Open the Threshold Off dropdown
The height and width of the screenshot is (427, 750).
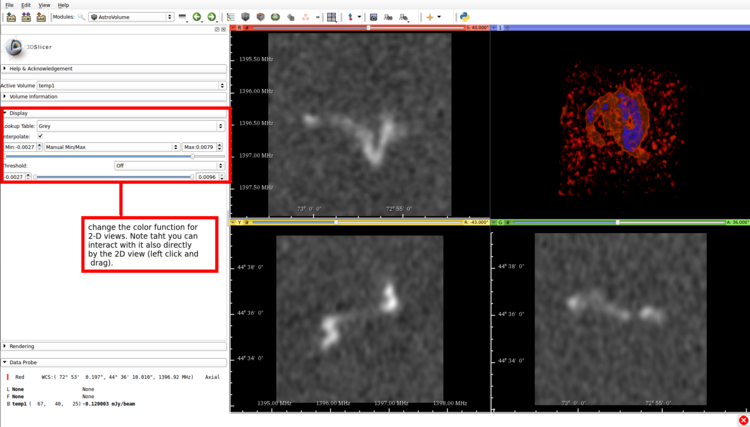click(168, 166)
